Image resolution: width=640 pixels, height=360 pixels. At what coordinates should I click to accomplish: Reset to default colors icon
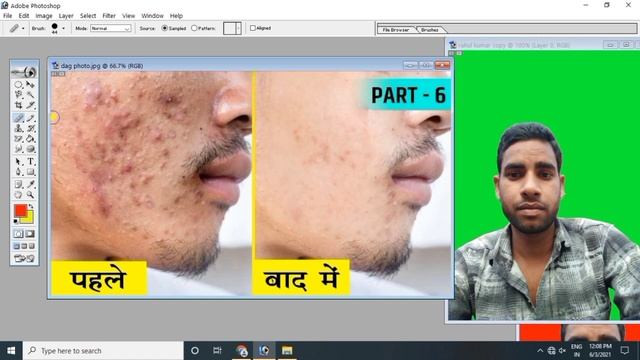(x=16, y=221)
